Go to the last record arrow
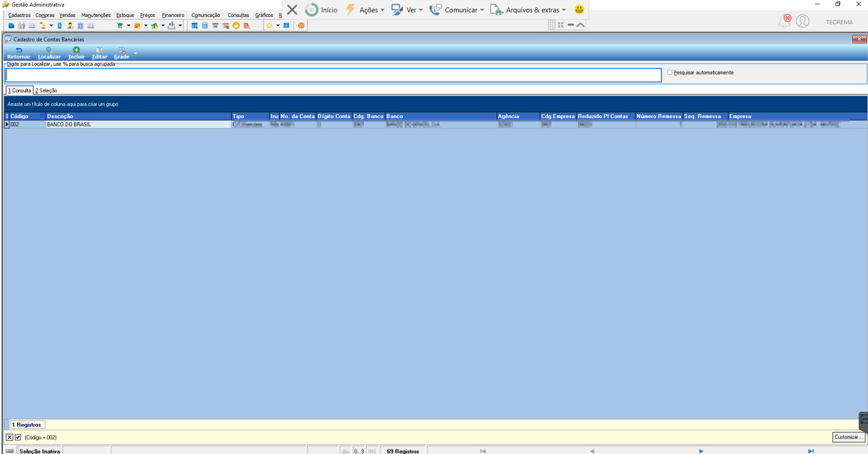The image size is (868, 454). 810,451
